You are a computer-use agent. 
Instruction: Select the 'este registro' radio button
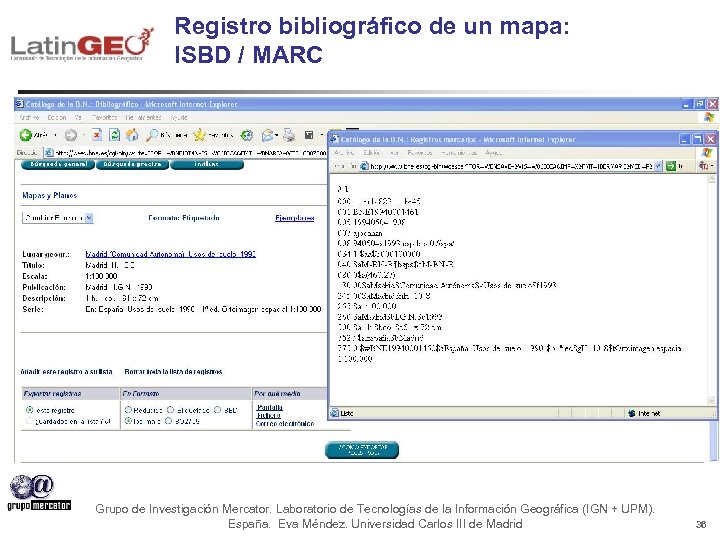coord(30,410)
